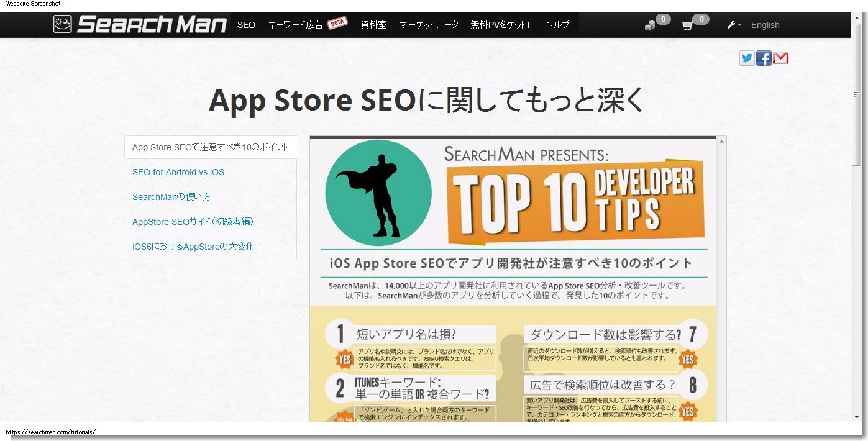The image size is (868, 441).
Task: Open the マーケットデータ menu item
Action: point(429,25)
